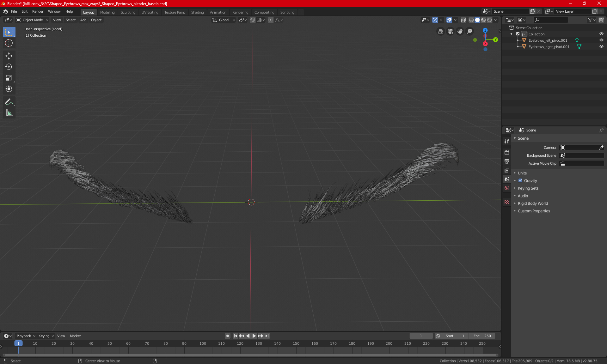Screen dimensions: 607x364
Task: Open the Texture properties tab
Action: [x=507, y=202]
